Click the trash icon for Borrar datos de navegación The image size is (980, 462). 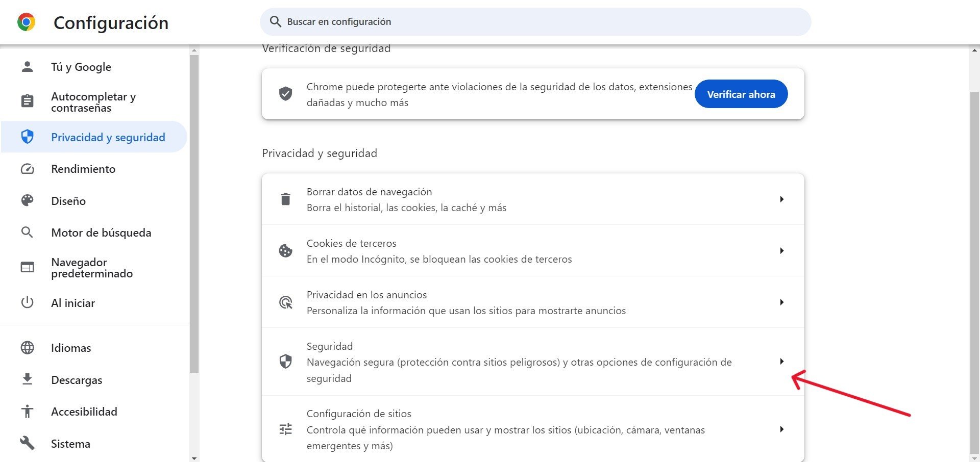click(x=285, y=199)
